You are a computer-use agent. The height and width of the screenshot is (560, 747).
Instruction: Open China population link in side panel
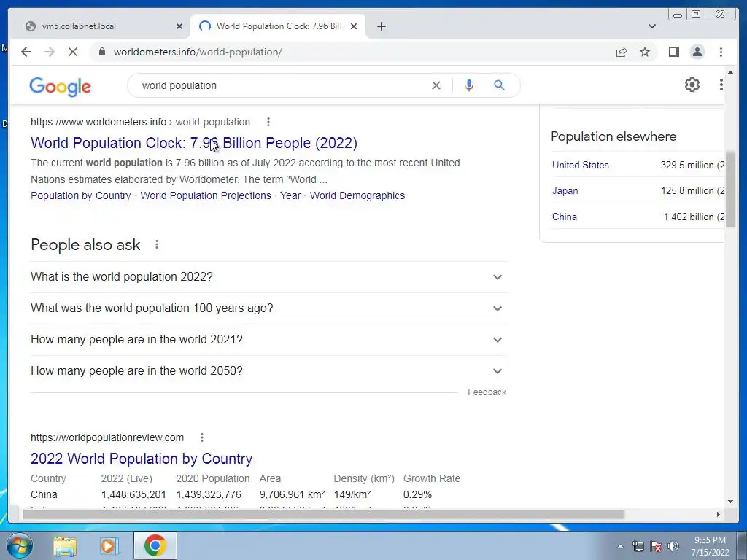coord(565,217)
